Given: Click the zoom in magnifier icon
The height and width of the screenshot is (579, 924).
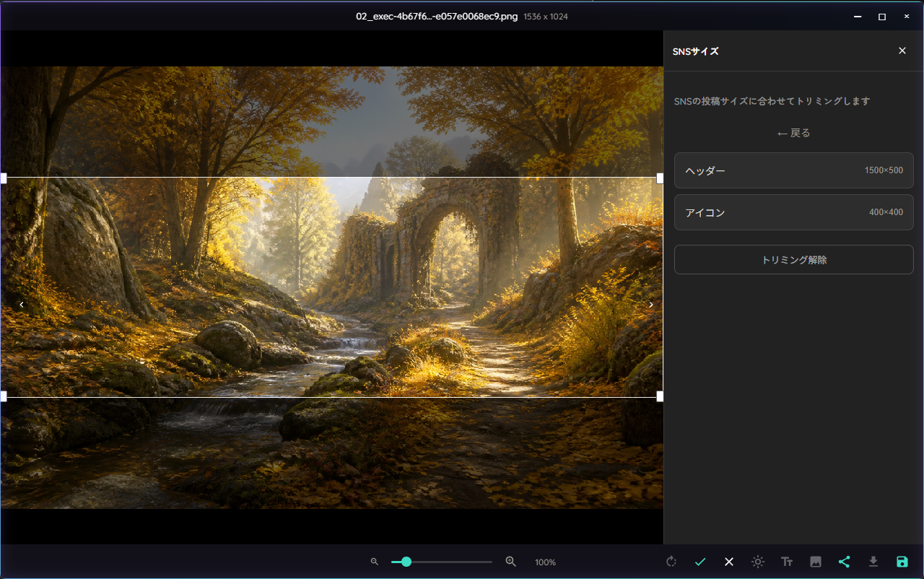Looking at the screenshot, I should (511, 562).
